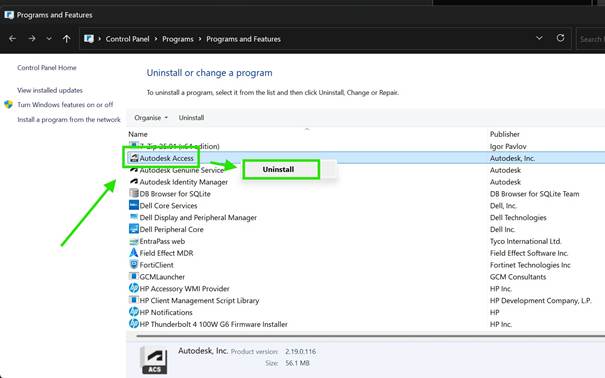This screenshot has width=605, height=378.
Task: Click the HP Notifications icon
Action: pyautogui.click(x=134, y=312)
